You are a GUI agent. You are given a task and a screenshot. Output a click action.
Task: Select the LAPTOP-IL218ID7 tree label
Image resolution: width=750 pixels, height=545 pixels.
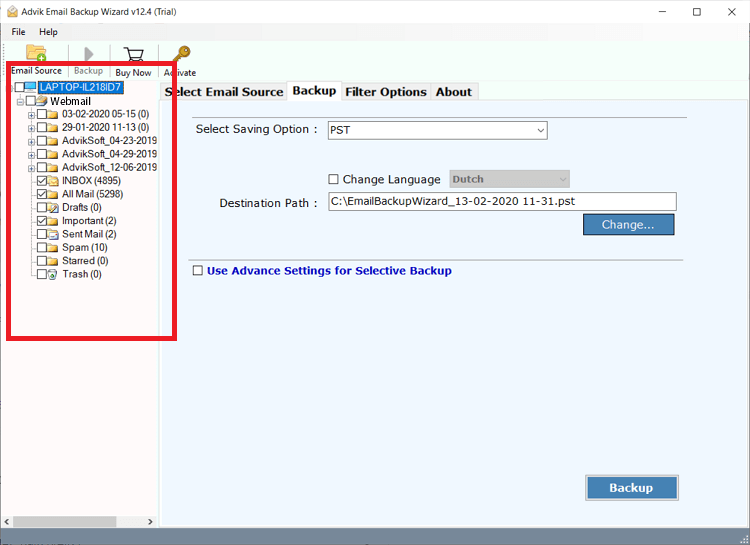coord(80,87)
